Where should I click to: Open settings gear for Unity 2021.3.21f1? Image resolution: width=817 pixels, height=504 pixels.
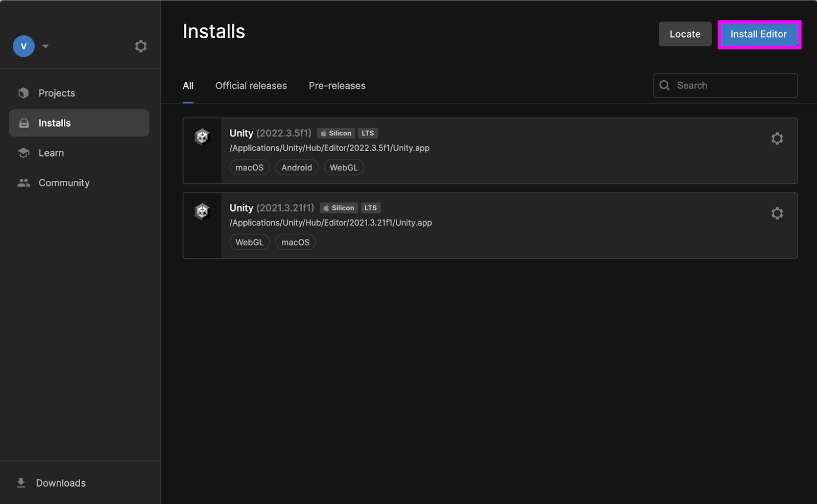click(x=777, y=213)
